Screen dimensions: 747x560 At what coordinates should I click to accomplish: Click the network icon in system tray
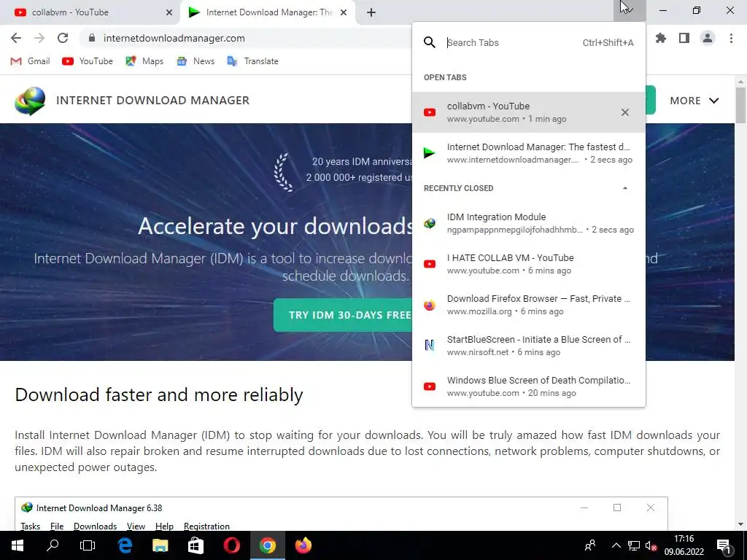[x=634, y=545]
